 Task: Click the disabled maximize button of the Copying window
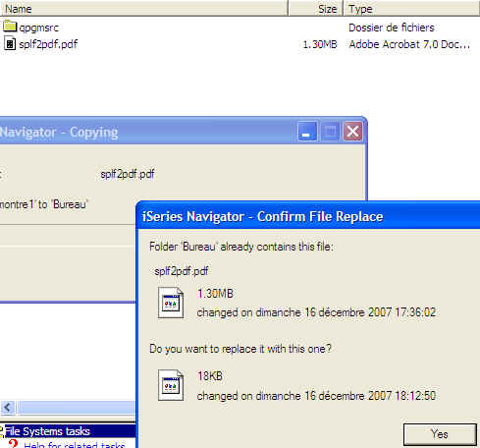click(330, 132)
